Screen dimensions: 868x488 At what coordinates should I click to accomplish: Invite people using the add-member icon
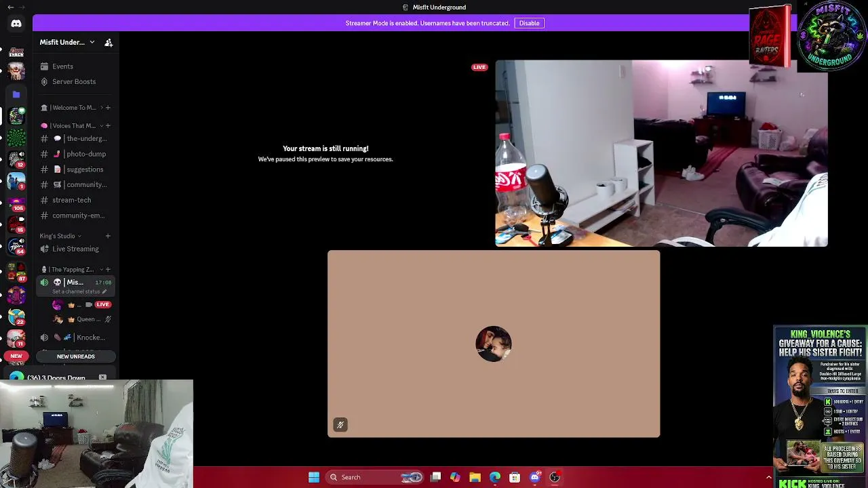pos(108,42)
